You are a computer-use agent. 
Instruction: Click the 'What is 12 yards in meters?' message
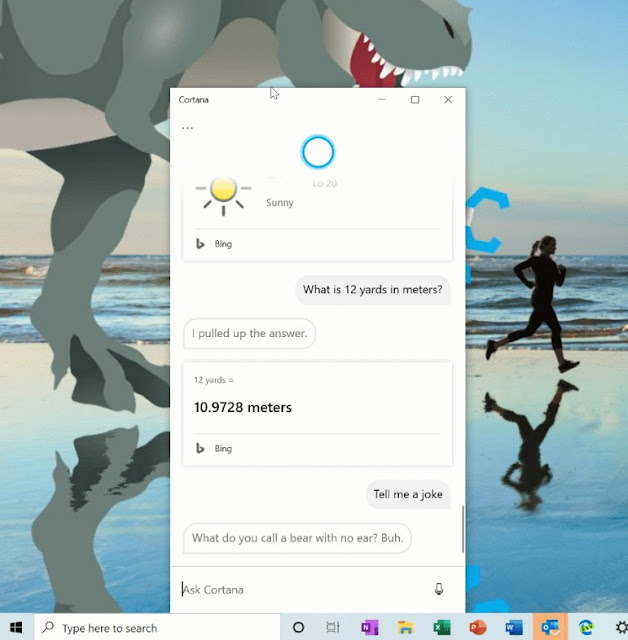tap(372, 290)
